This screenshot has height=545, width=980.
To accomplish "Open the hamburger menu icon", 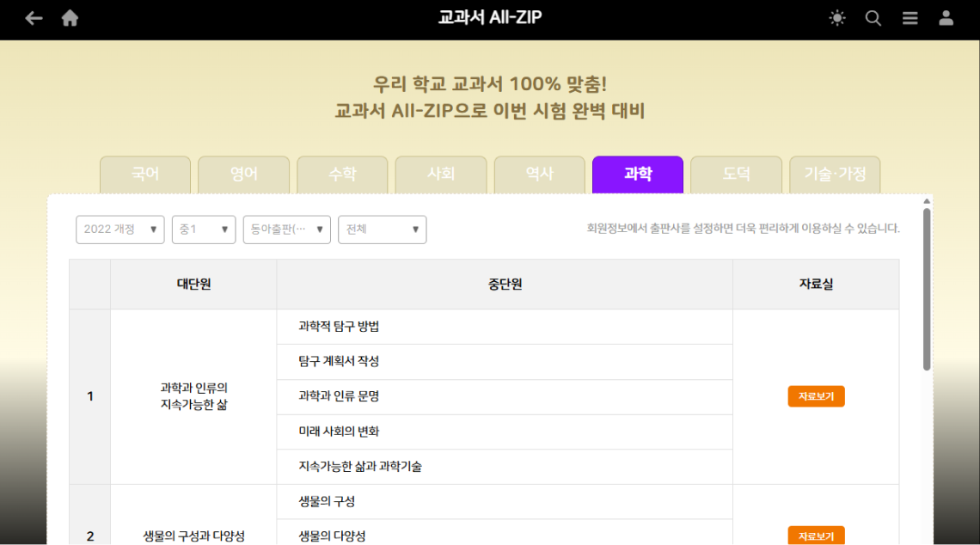I will tap(910, 17).
